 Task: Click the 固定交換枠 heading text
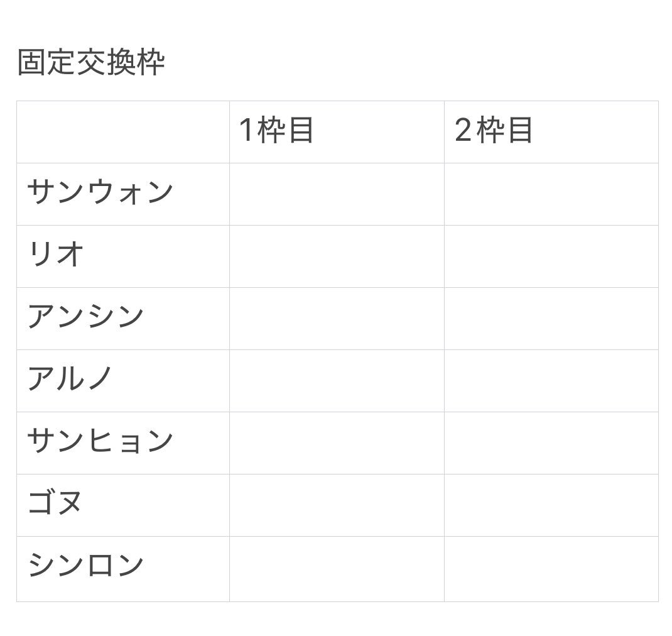pyautogui.click(x=90, y=63)
